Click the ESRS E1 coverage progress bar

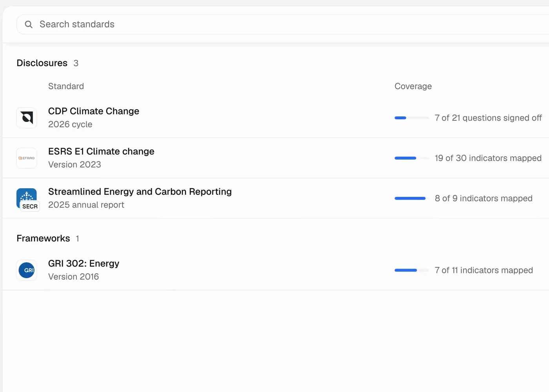412,158
